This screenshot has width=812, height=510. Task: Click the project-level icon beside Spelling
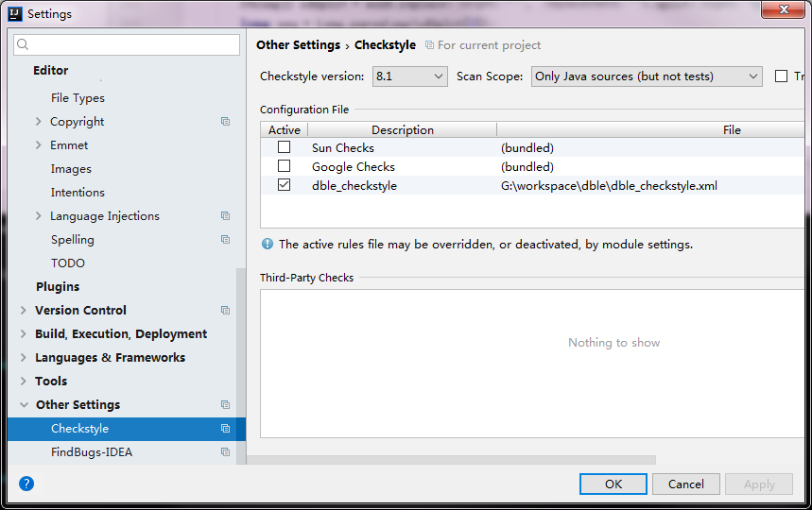[x=225, y=240]
